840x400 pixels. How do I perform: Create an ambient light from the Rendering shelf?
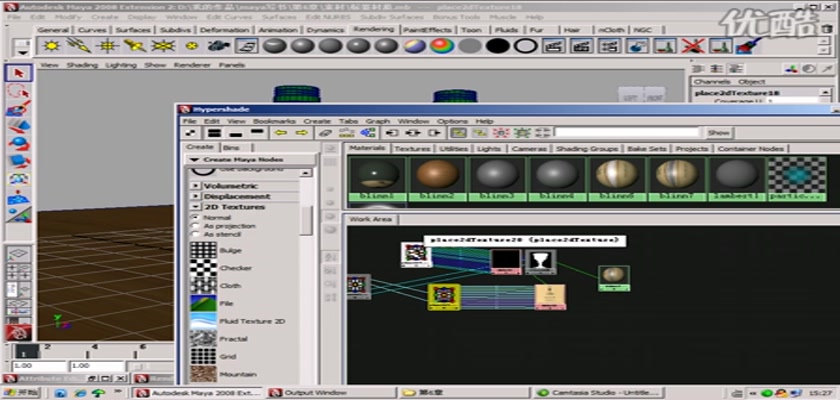pyautogui.click(x=51, y=46)
